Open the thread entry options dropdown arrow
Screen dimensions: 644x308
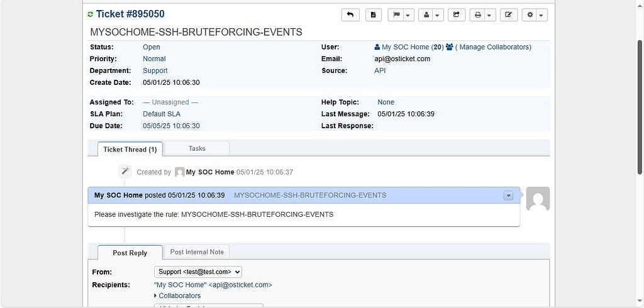point(508,196)
